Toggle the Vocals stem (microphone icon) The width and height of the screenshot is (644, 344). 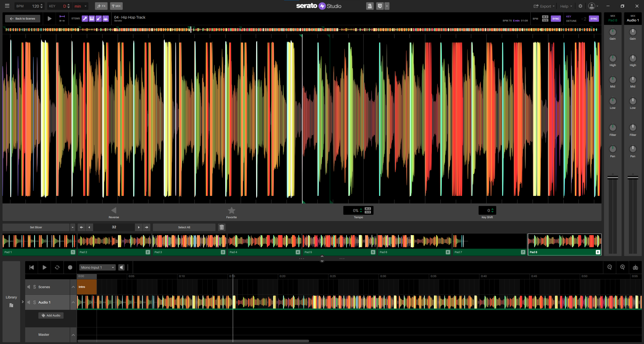coord(85,18)
